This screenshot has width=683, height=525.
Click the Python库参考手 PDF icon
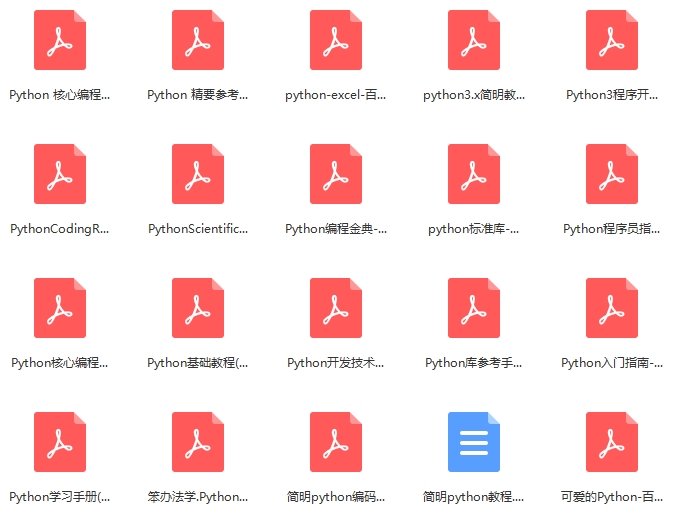474,308
